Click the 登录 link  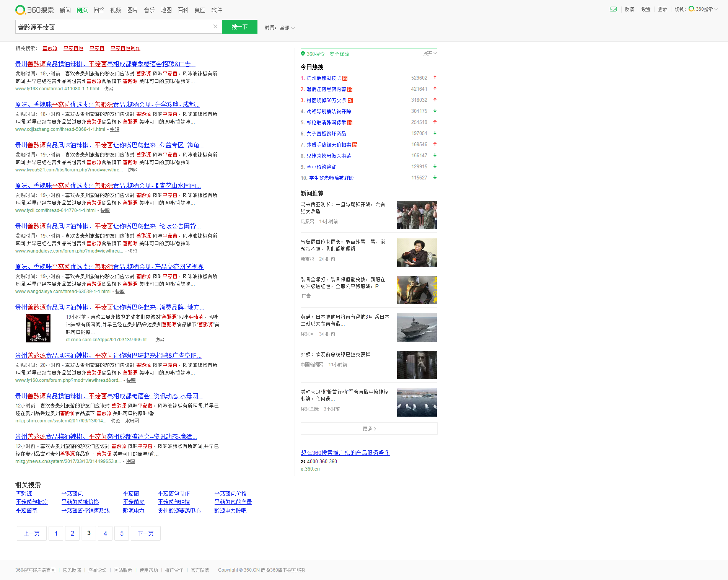point(662,9)
